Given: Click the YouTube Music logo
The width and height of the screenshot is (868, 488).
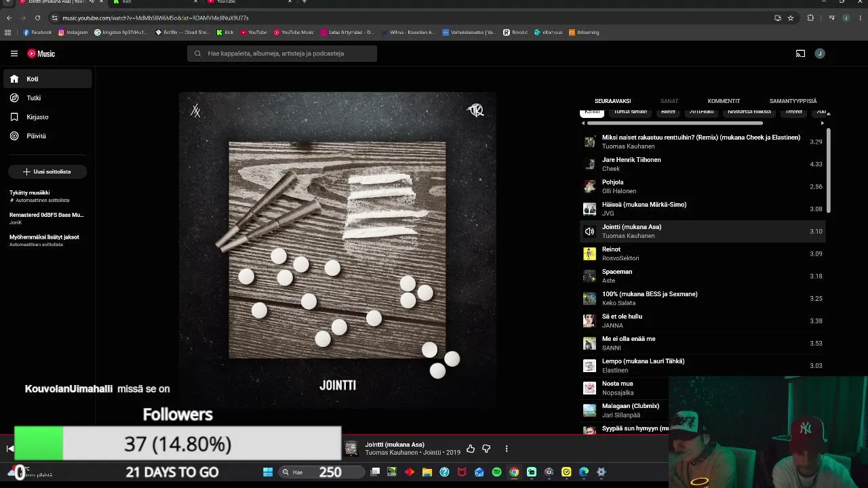Looking at the screenshot, I should (x=41, y=54).
